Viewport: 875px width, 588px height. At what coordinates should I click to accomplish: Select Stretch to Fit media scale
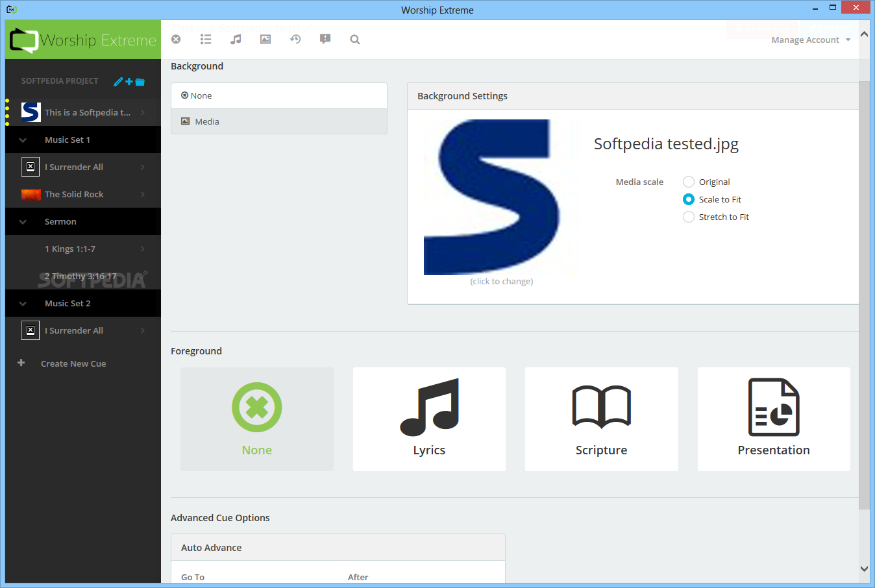[689, 217]
